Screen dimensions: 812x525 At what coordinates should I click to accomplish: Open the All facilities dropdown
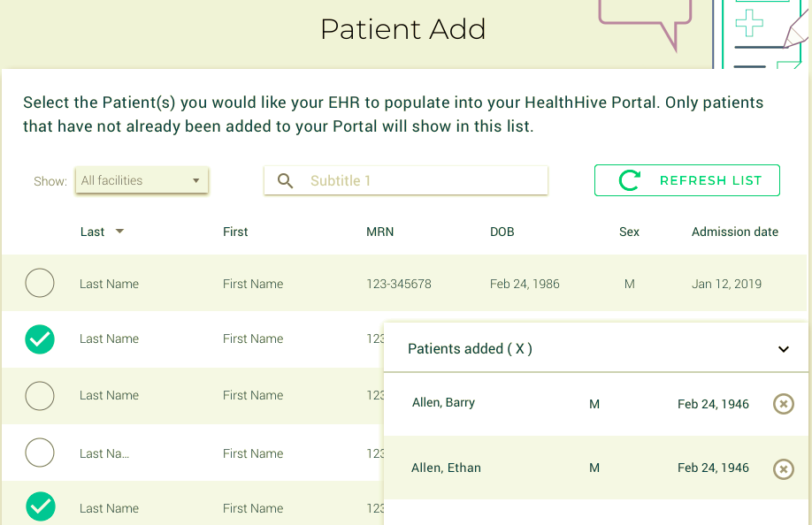tap(142, 180)
